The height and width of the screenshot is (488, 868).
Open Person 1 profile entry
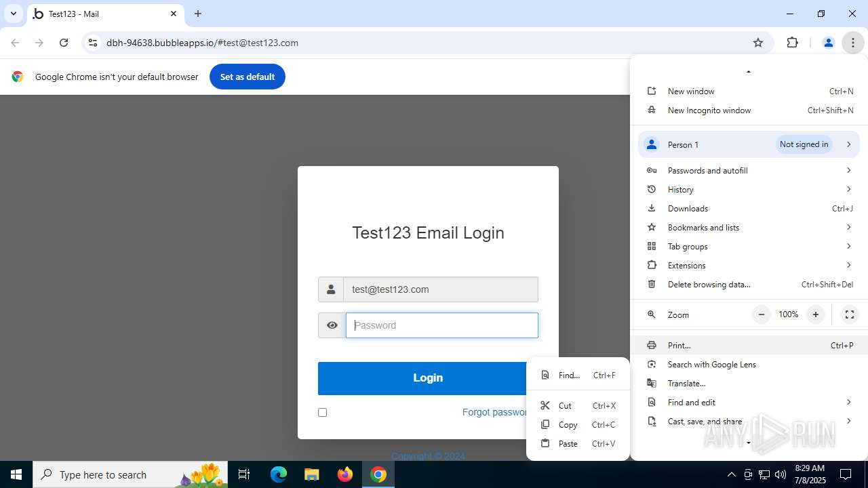point(749,144)
